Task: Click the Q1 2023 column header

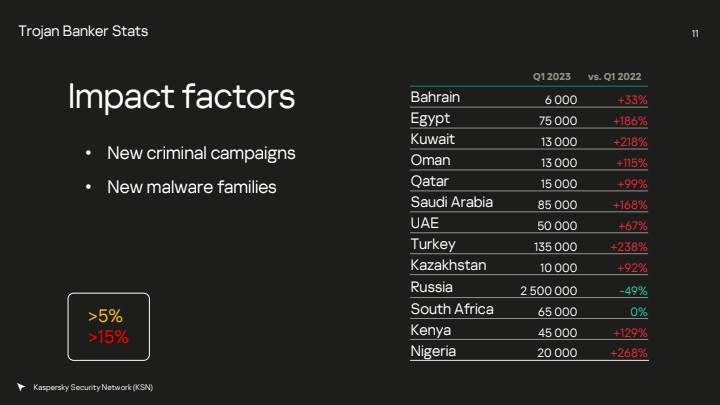Action: tap(551, 77)
